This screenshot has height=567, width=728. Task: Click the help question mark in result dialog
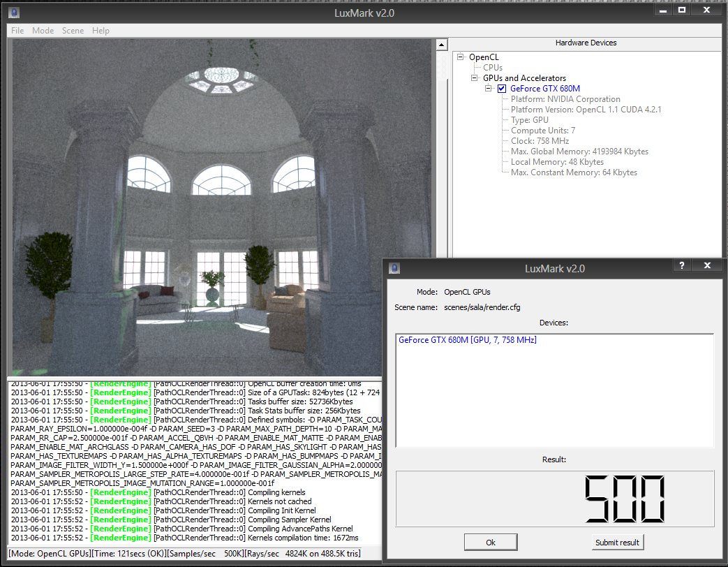[681, 265]
